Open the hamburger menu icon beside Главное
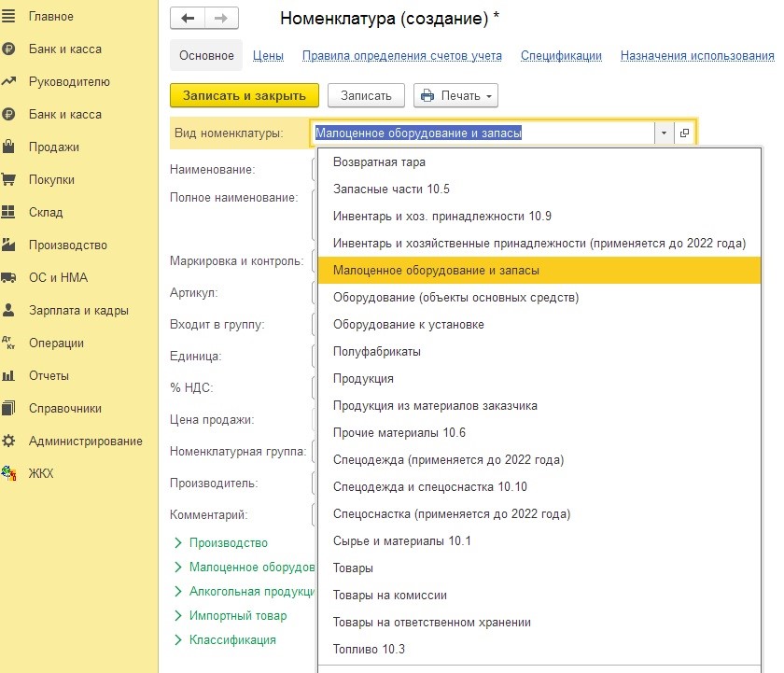The width and height of the screenshot is (784, 673). pos(8,16)
